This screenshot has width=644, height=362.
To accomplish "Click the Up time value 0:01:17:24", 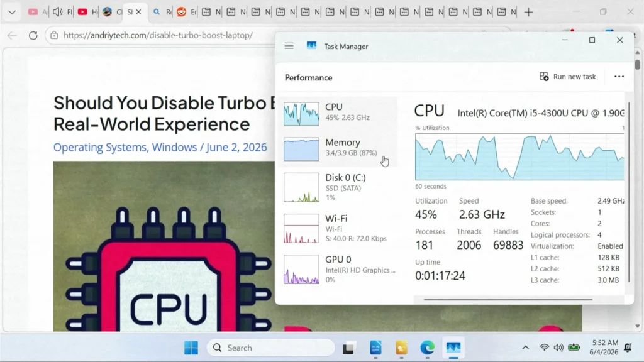I will (x=440, y=275).
